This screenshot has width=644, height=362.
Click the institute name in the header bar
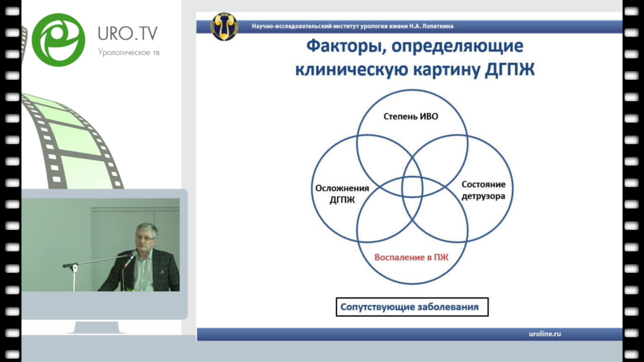(352, 26)
